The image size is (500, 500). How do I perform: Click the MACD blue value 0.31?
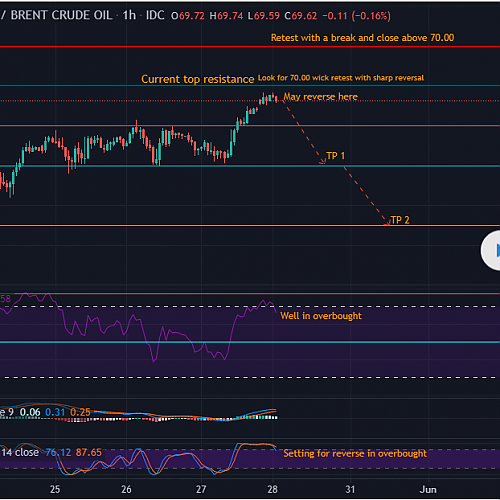[x=55, y=412]
